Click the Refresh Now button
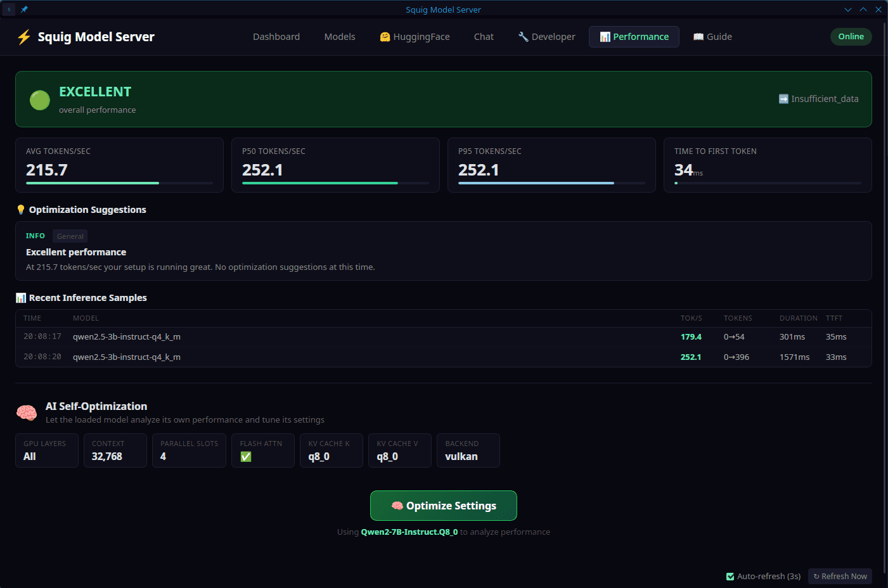Viewport: 888px width, 588px height. [840, 576]
